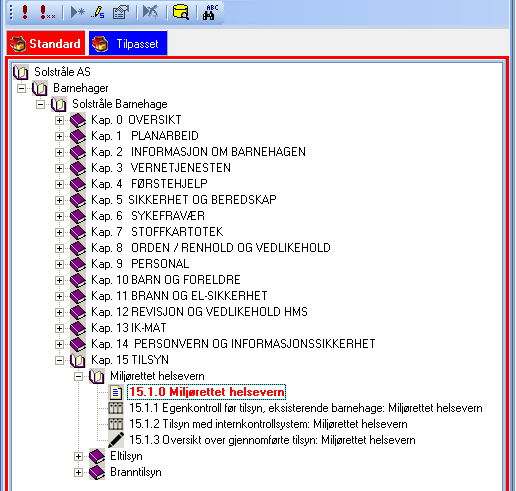The image size is (516, 491).
Task: Click the binoculars ABC find icon
Action: (x=210, y=12)
